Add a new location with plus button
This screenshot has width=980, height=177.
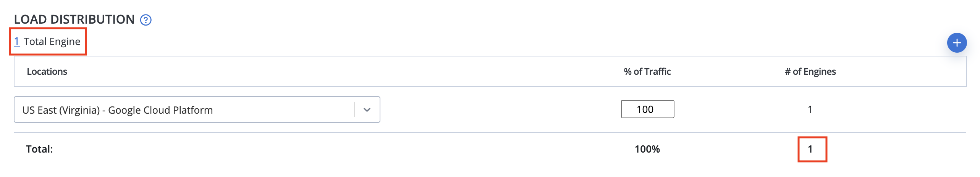point(956,43)
